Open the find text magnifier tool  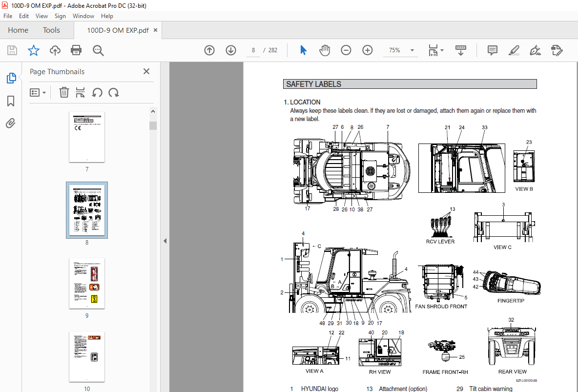pos(98,50)
